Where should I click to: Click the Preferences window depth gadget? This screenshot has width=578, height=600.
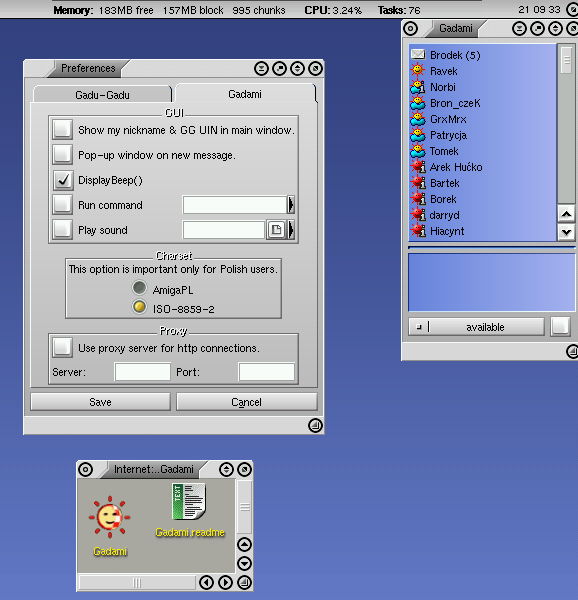[x=316, y=69]
